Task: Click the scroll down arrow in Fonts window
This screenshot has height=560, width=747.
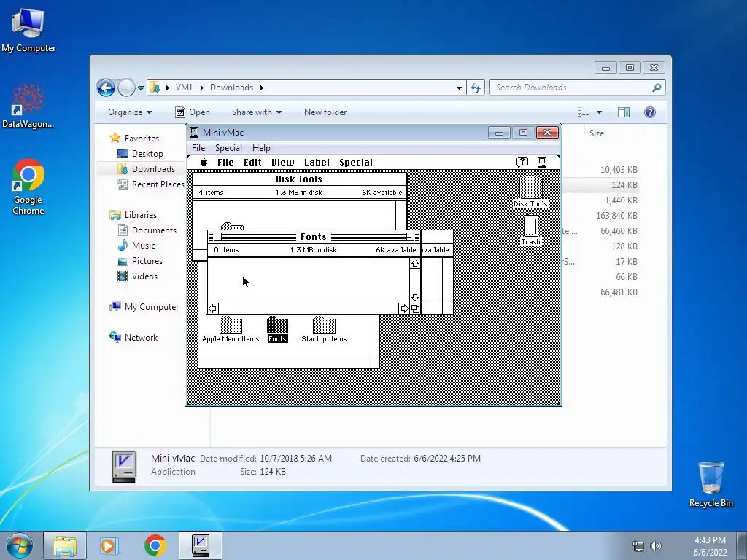Action: pos(415,297)
